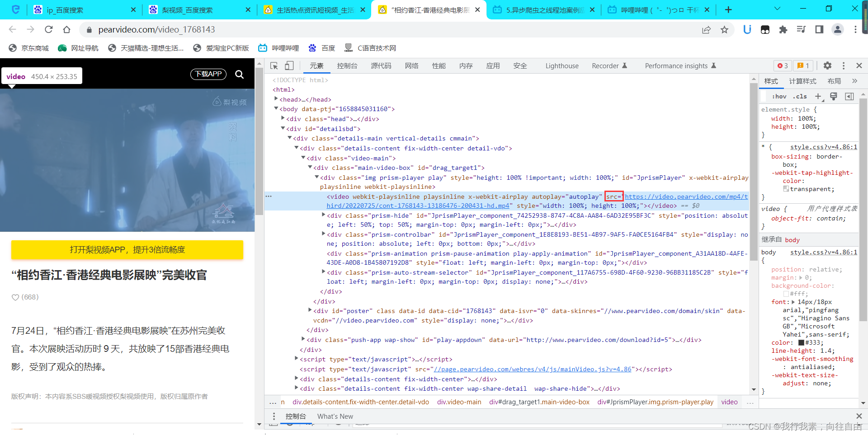
Task: Click the yellow 打开梨视频APP banner
Action: pos(127,250)
